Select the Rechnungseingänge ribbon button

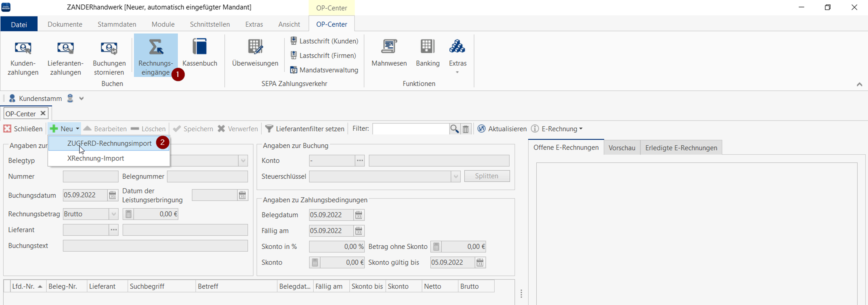coord(156,56)
